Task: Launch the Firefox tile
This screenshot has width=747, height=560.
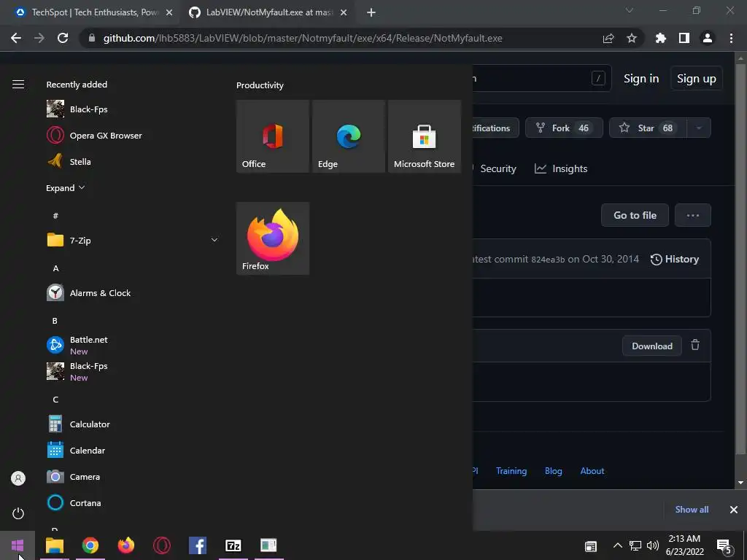Action: 273,238
